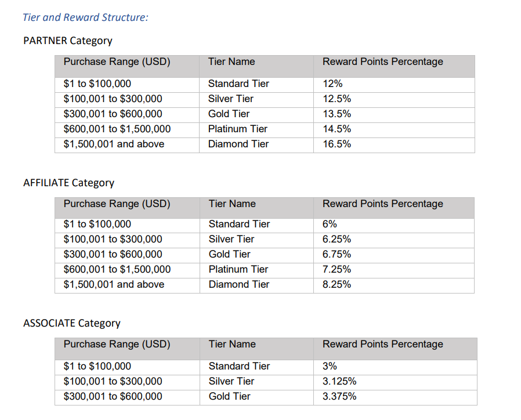Screen dimensions: 521x420
Task: Select the AFFILIATE Category heading
Action: (68, 183)
